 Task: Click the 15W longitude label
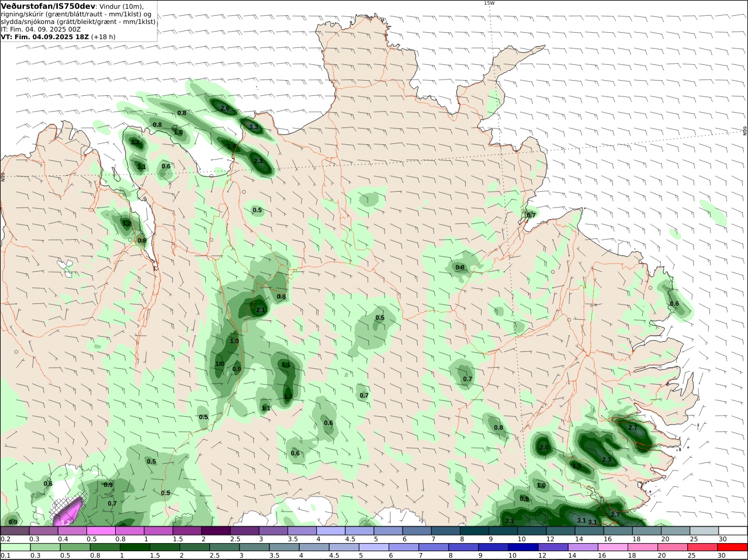click(x=489, y=3)
